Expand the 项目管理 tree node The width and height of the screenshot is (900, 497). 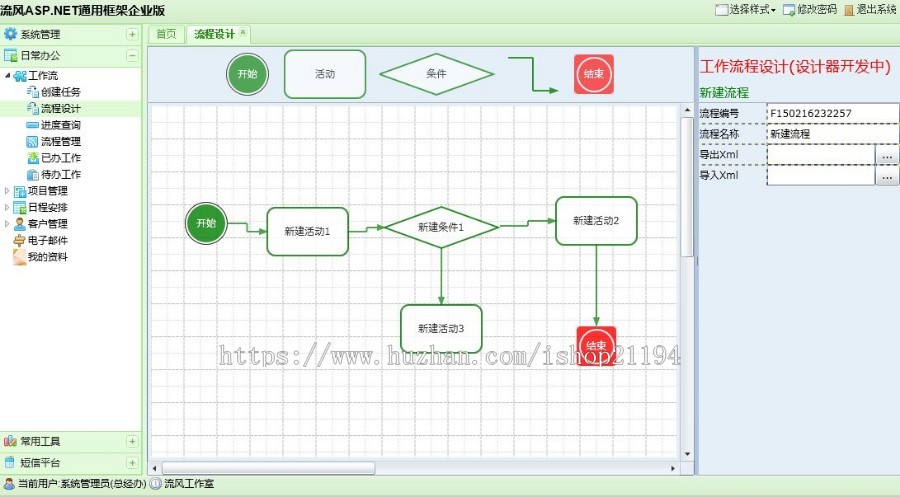(7, 191)
